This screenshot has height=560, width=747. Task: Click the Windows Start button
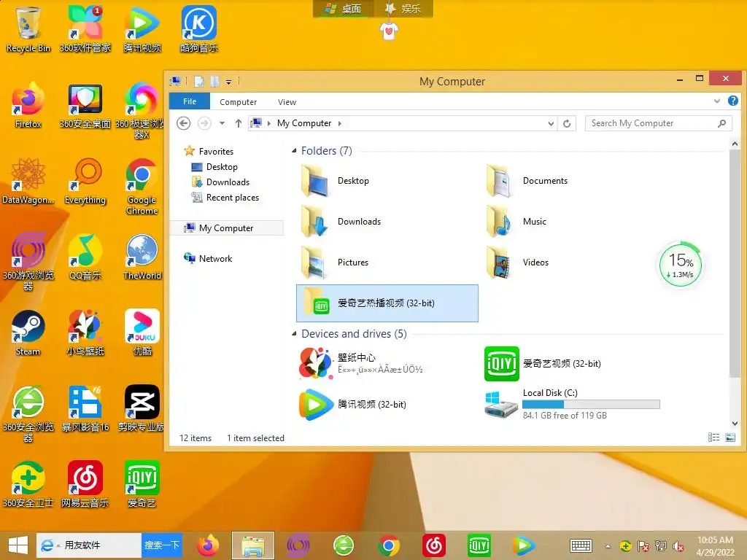tap(18, 545)
